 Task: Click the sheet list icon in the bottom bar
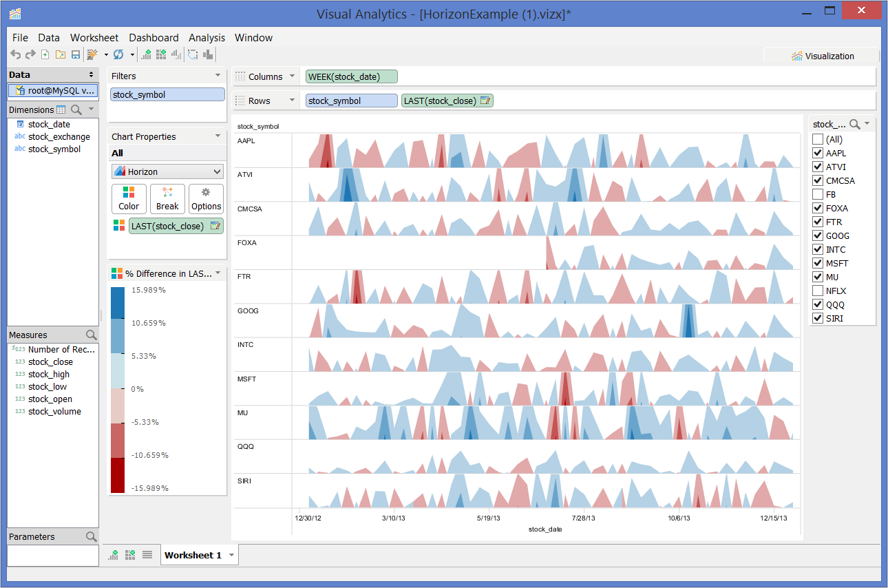click(x=147, y=554)
